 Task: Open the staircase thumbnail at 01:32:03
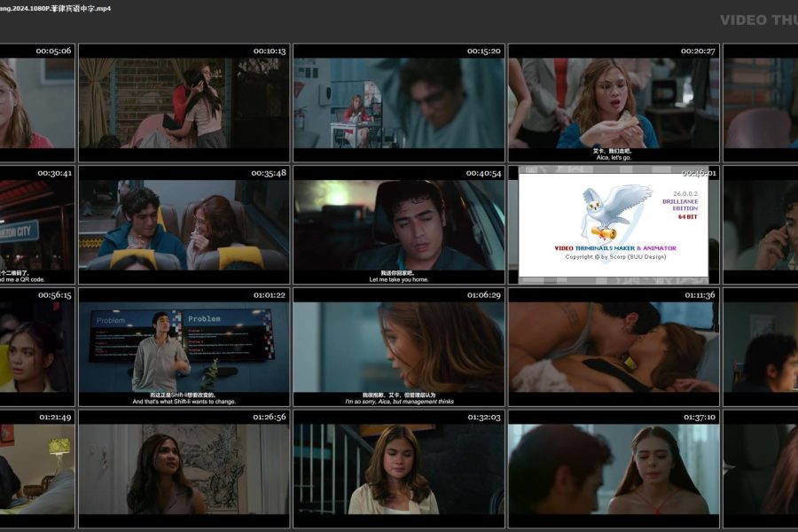click(x=398, y=468)
